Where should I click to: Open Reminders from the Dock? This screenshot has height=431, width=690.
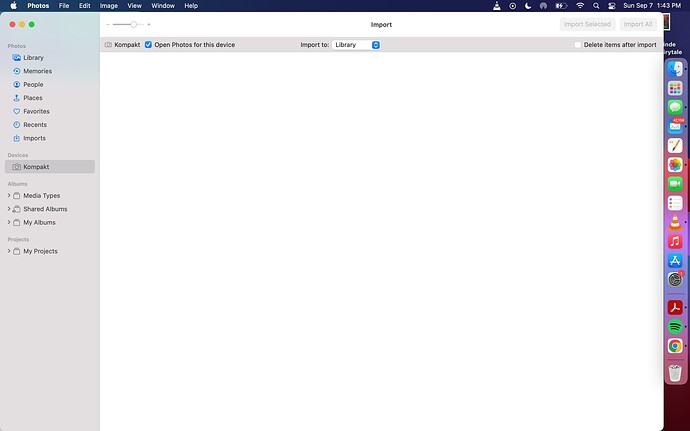[675, 203]
